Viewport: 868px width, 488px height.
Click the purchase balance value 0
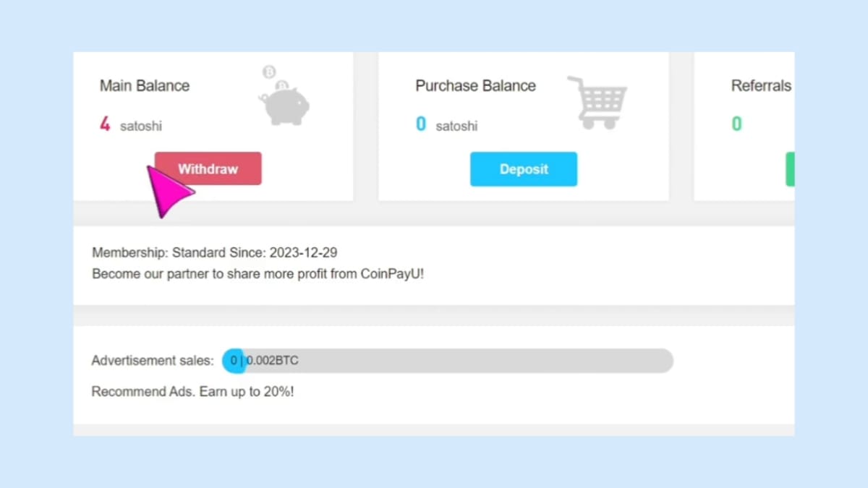pyautogui.click(x=421, y=124)
